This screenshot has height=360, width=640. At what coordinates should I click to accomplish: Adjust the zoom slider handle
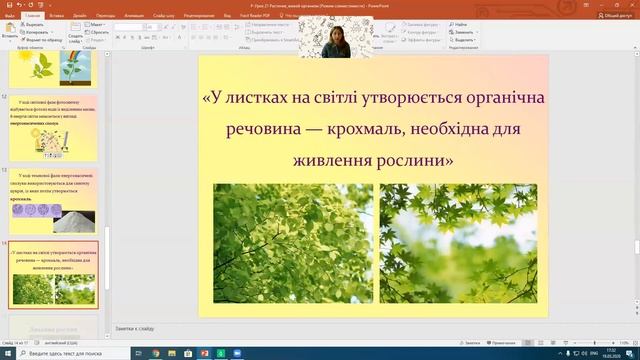(x=594, y=343)
